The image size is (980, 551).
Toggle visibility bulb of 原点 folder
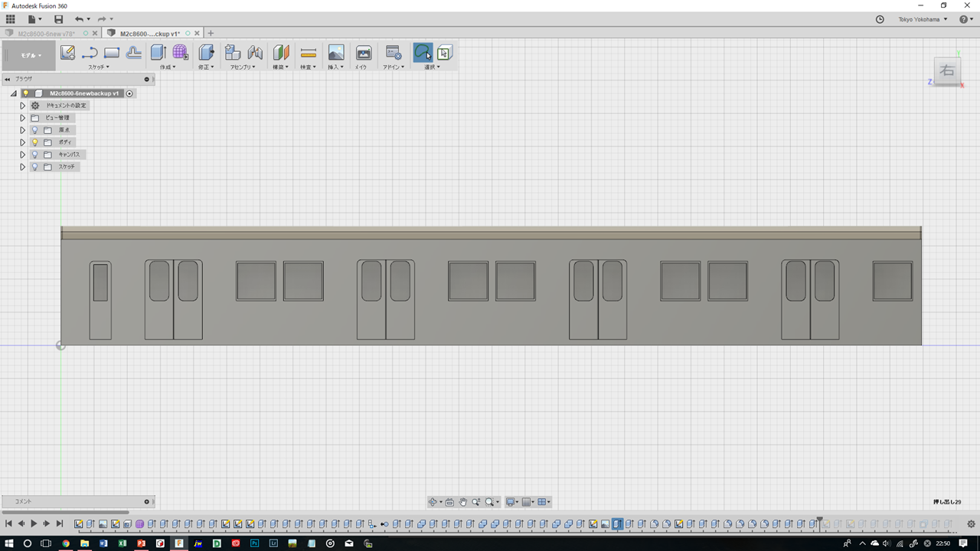click(34, 130)
